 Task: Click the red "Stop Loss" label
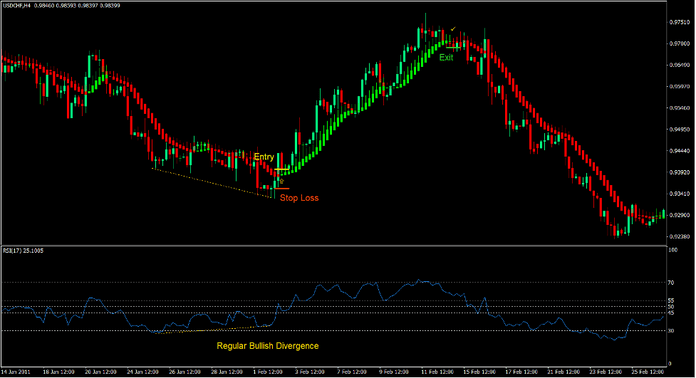pyautogui.click(x=299, y=198)
